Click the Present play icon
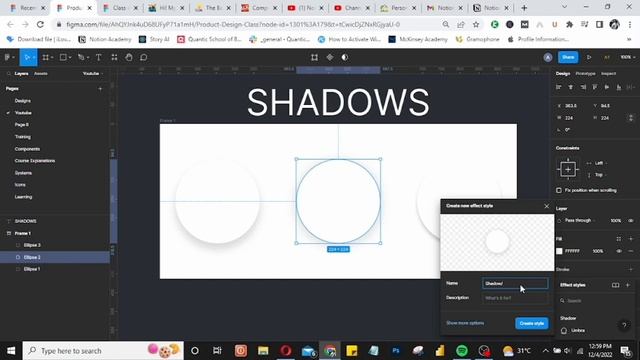 (589, 58)
